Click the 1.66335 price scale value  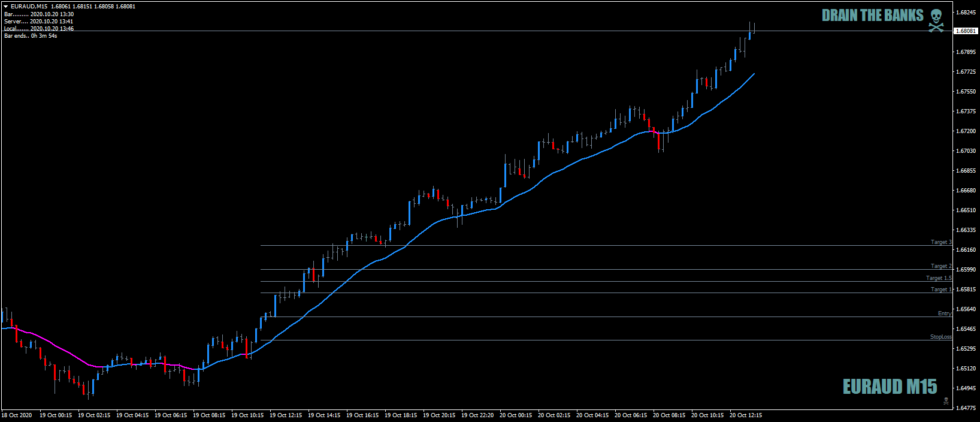click(x=966, y=230)
